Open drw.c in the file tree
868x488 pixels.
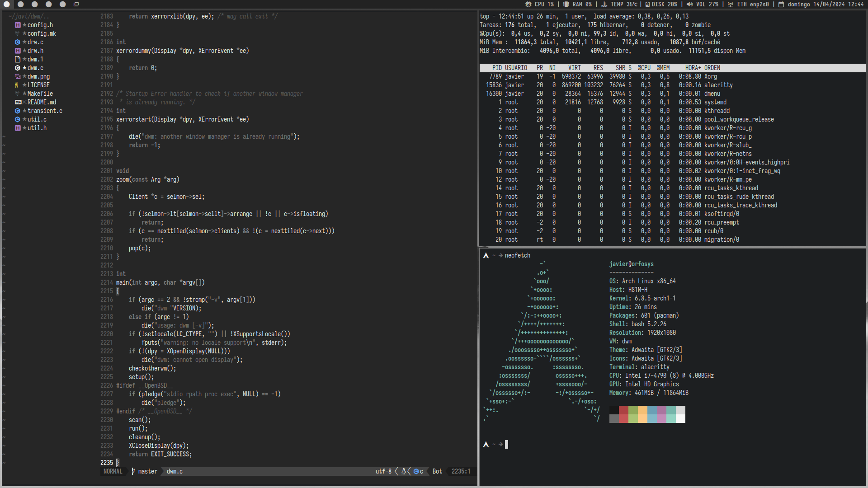tap(36, 42)
